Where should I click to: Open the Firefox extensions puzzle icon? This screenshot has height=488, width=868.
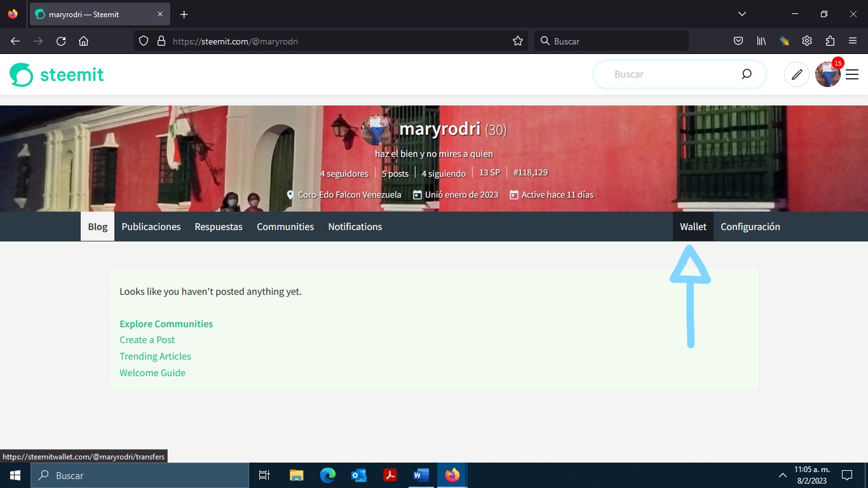tap(830, 41)
